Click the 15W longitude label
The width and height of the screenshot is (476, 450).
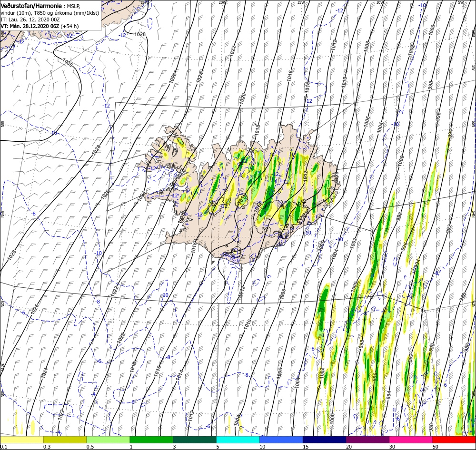pos(301,2)
